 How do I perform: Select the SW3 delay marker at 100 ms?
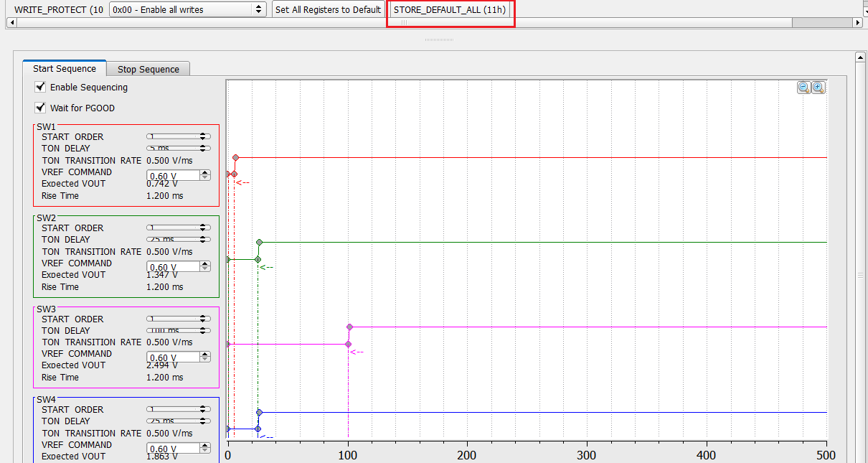tap(348, 344)
